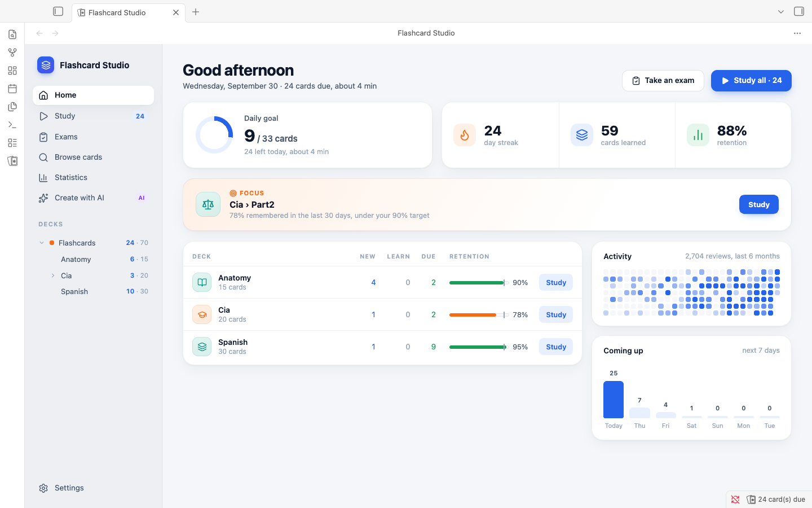The image size is (812, 508).
Task: Open the file search ribbon icon
Action: click(12, 34)
